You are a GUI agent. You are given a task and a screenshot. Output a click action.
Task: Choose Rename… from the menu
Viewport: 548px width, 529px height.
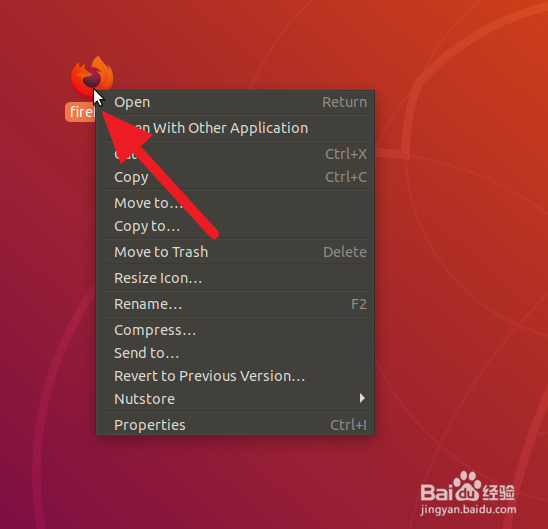click(x=235, y=304)
